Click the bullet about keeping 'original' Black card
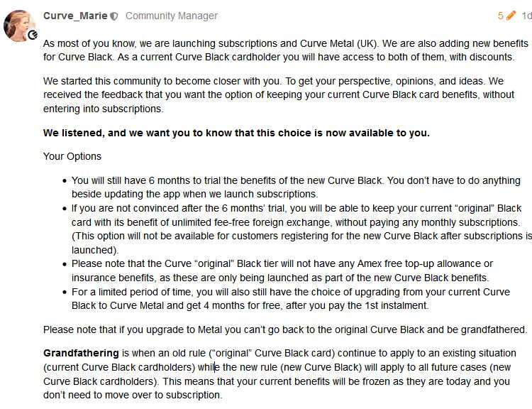Viewport: 532px width, 409px height. (301, 229)
